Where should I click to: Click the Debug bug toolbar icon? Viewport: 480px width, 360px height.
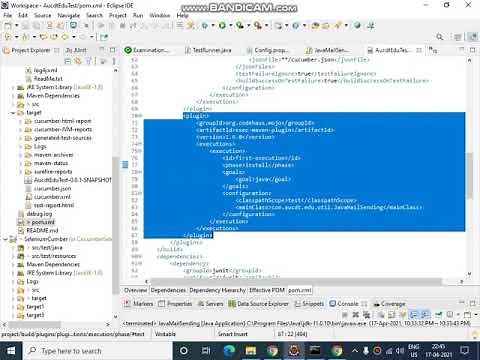pyautogui.click(x=205, y=25)
